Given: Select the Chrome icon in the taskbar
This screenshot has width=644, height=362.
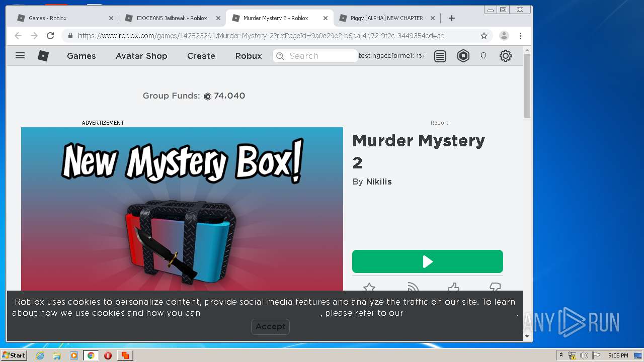Looking at the screenshot, I should 91,355.
